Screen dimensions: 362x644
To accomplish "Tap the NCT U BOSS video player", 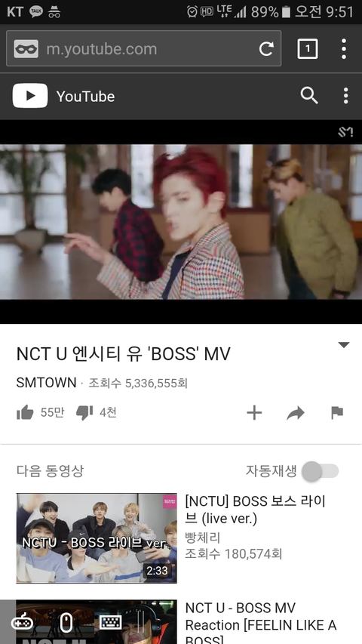I will tap(181, 222).
